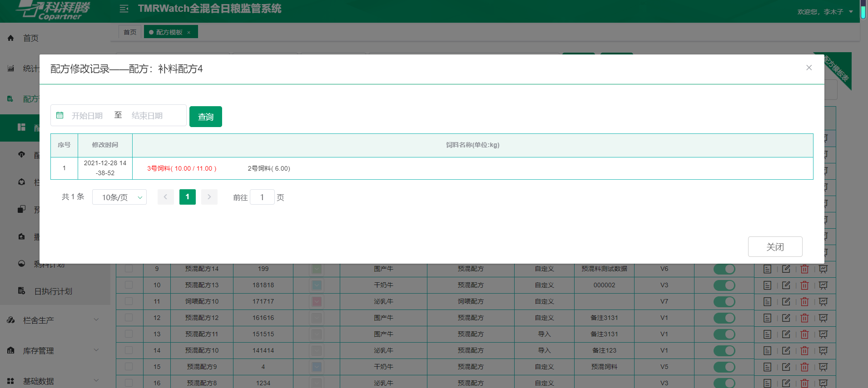Close the 配方修改记录 dialog with X icon
Image resolution: width=868 pixels, height=388 pixels.
pyautogui.click(x=808, y=68)
